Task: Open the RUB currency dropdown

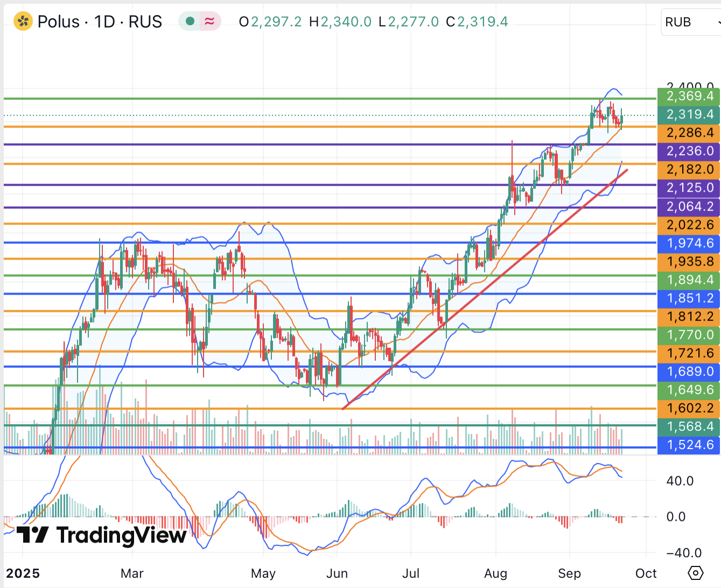Action: 690,22
